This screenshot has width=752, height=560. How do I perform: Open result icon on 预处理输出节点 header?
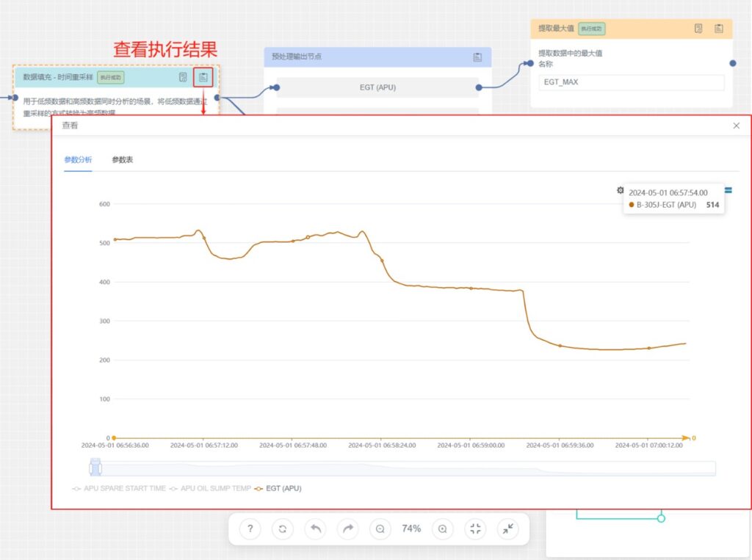click(477, 57)
